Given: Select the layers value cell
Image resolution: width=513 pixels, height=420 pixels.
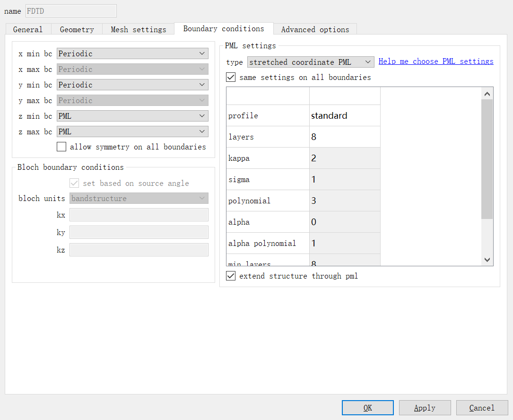Looking at the screenshot, I should tap(344, 137).
